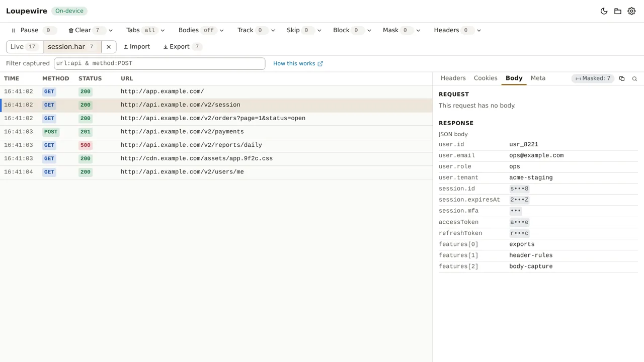
Task: Select the POST v2/payments request row
Action: click(216, 132)
